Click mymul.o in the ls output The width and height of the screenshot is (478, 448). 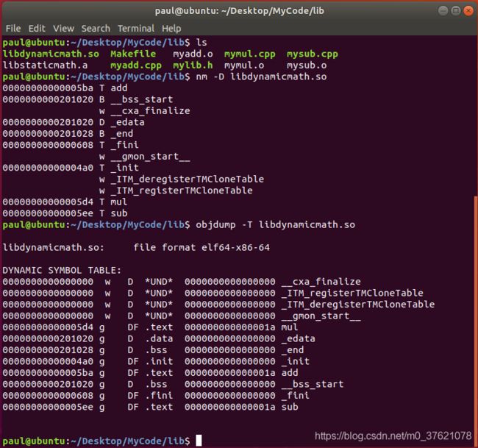coord(244,65)
